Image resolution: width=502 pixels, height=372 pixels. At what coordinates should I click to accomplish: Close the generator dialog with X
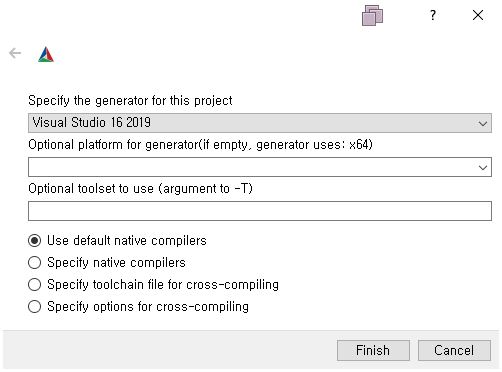coord(478,15)
